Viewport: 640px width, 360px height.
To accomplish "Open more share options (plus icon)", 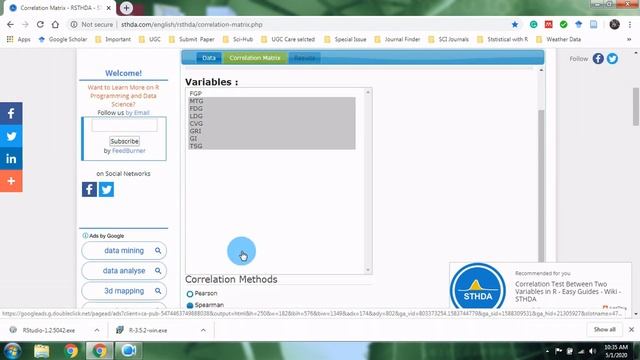I will (11, 181).
